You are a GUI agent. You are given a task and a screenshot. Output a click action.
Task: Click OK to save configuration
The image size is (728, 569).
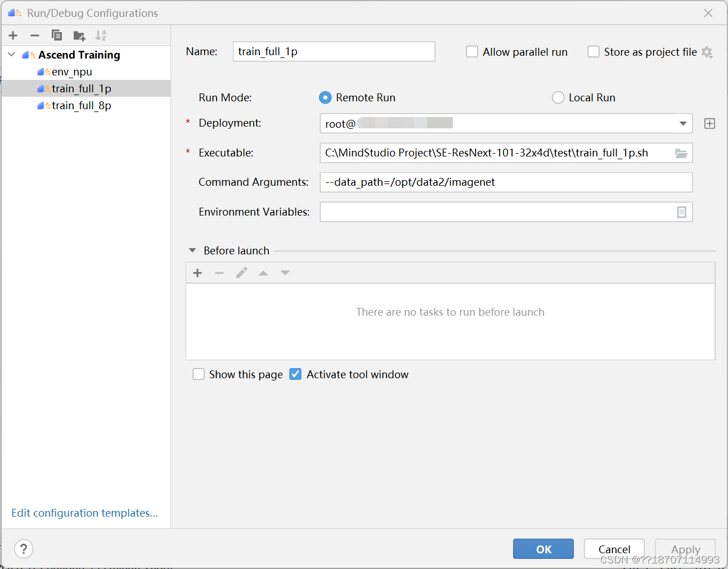tap(543, 549)
